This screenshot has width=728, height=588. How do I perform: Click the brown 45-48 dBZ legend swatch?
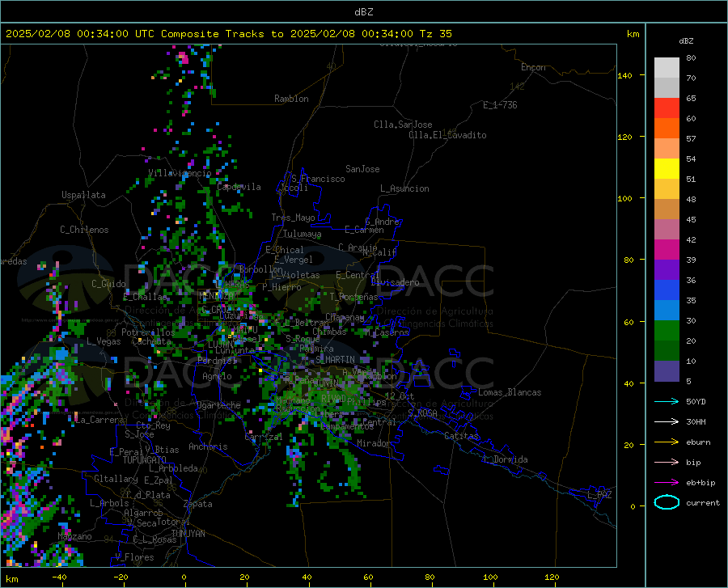tap(667, 209)
